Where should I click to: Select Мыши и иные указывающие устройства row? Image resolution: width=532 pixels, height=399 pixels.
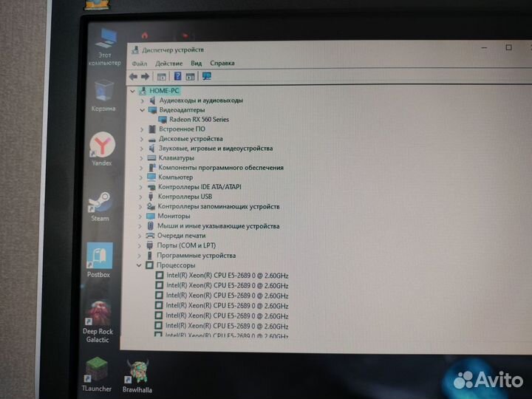(218, 226)
